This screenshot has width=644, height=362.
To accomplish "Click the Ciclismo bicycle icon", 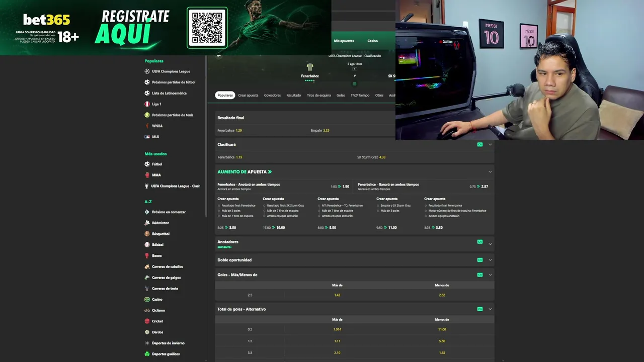I will click(x=147, y=310).
